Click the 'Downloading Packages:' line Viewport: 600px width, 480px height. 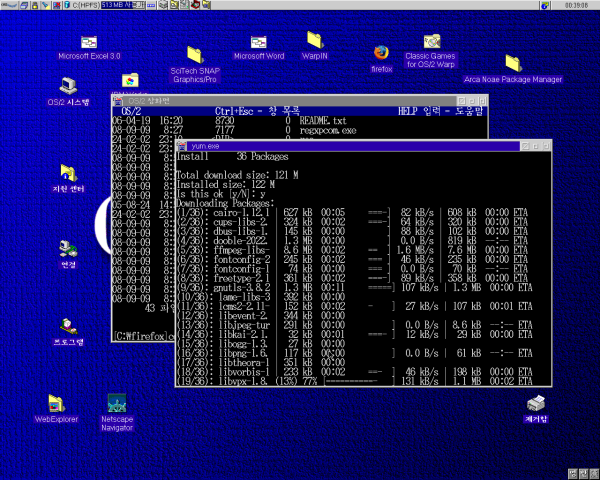coord(225,203)
